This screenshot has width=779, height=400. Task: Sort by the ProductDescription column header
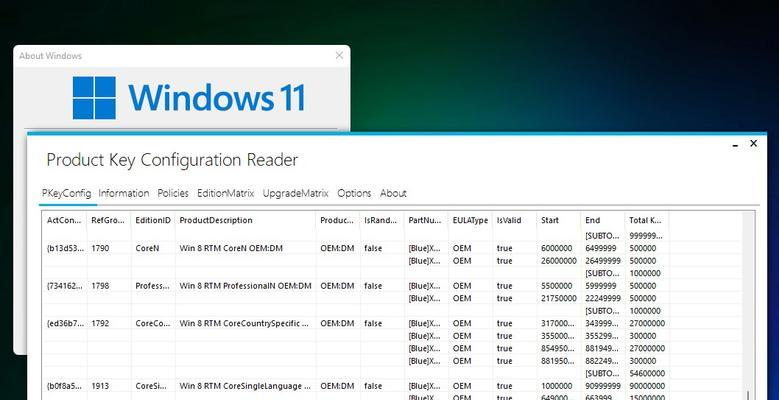(x=245, y=220)
